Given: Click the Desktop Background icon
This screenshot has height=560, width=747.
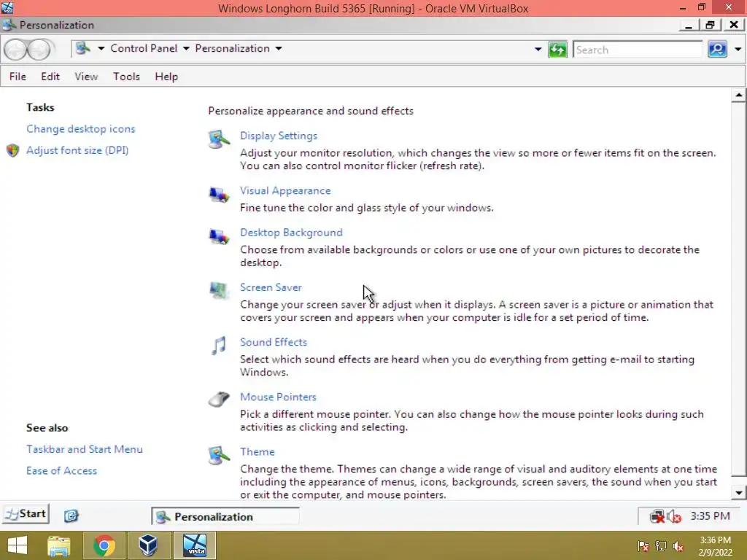Looking at the screenshot, I should coord(219,237).
